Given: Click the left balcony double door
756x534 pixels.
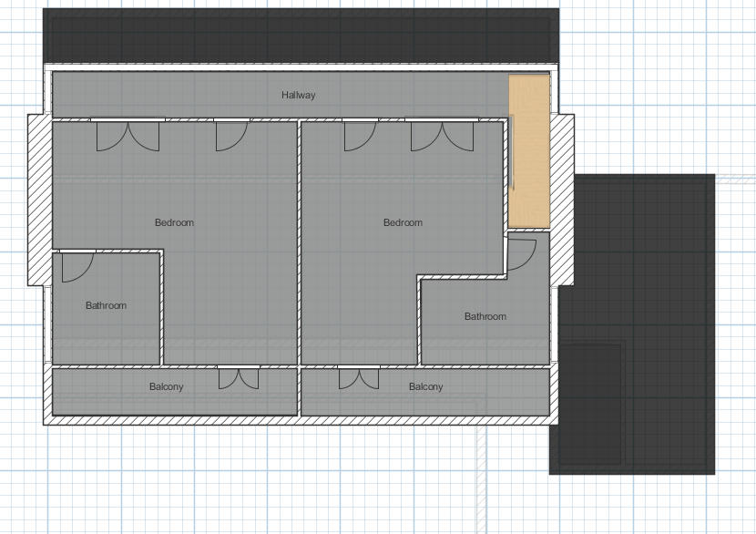Looking at the screenshot, I should point(238,376).
